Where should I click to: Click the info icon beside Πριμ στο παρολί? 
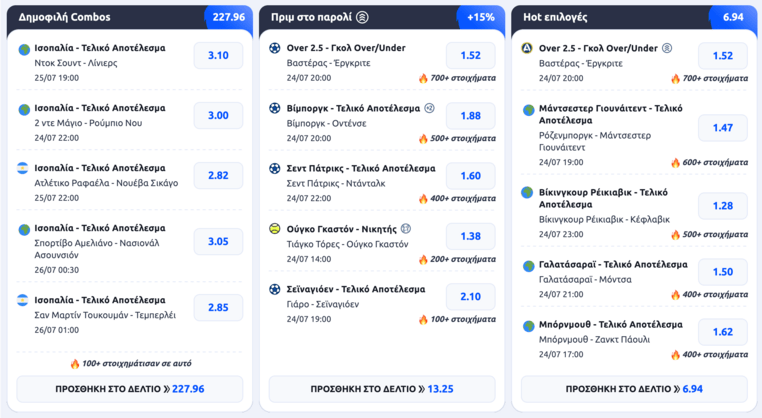click(362, 17)
